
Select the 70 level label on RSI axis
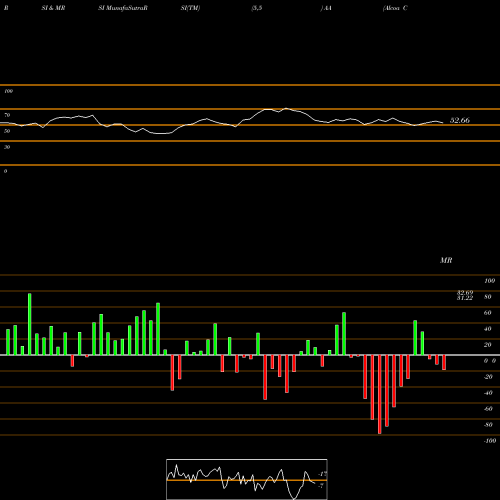click(7, 115)
